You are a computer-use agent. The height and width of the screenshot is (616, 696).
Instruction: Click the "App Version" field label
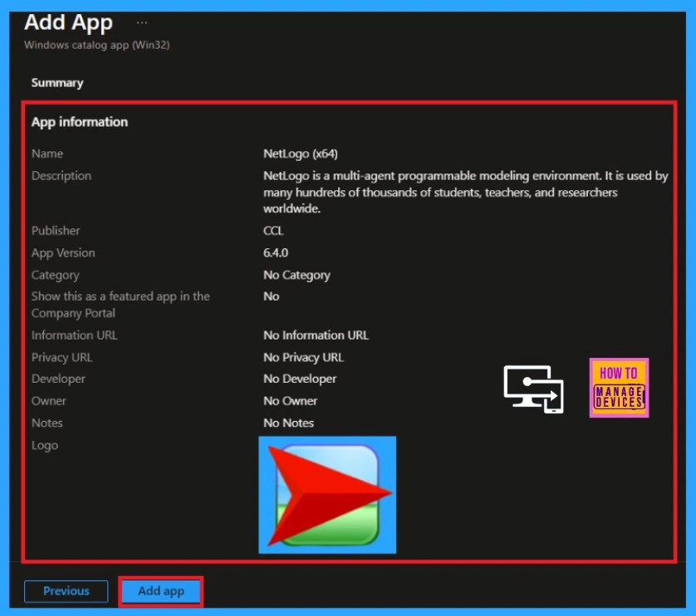pyautogui.click(x=63, y=253)
